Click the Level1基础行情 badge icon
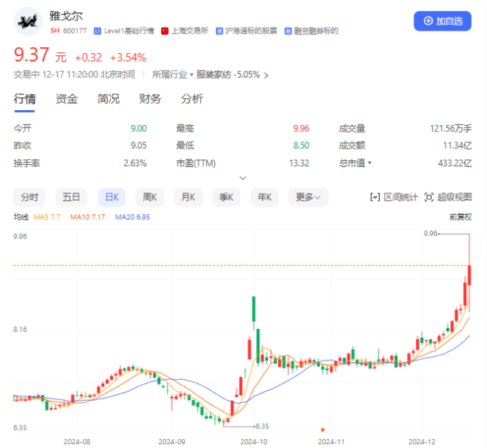This screenshot has width=487, height=448. (97, 31)
